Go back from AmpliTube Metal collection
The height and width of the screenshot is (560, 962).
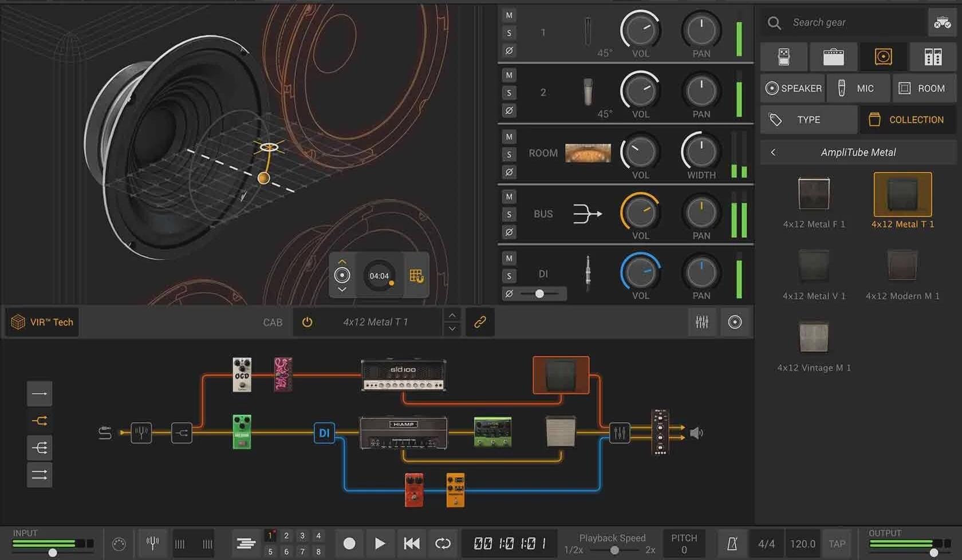[773, 152]
